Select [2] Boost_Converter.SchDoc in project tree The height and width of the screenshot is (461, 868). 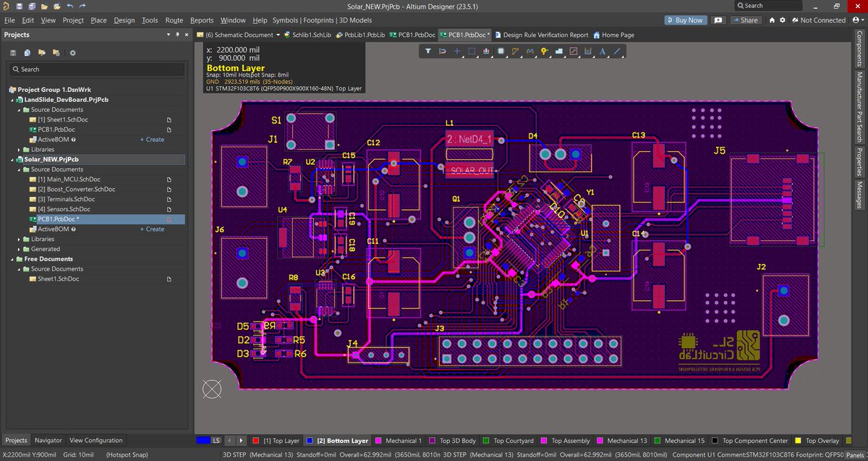coord(76,189)
